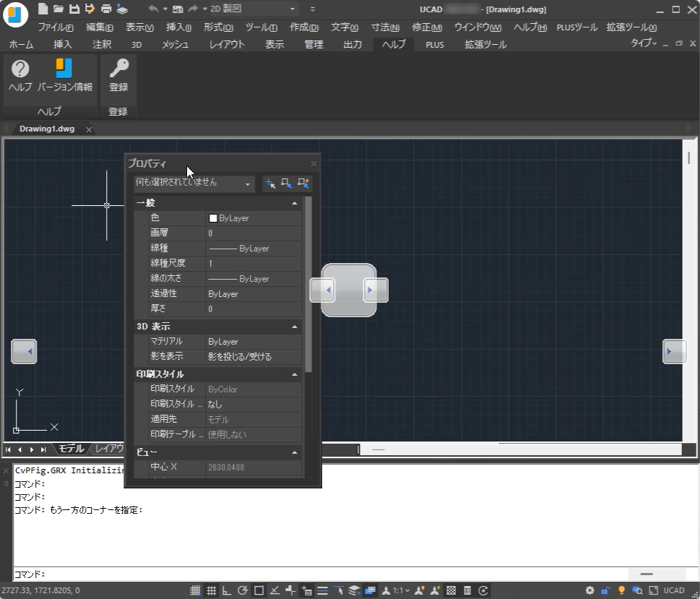Viewport: 700px width, 599px height.
Task: Open the Redo history dropdown arrow
Action: (204, 9)
